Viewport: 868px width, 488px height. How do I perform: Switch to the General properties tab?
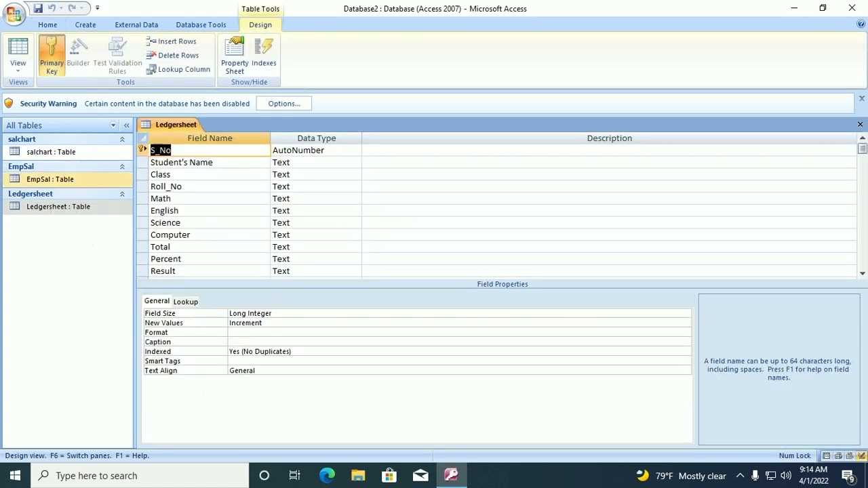[x=157, y=301]
